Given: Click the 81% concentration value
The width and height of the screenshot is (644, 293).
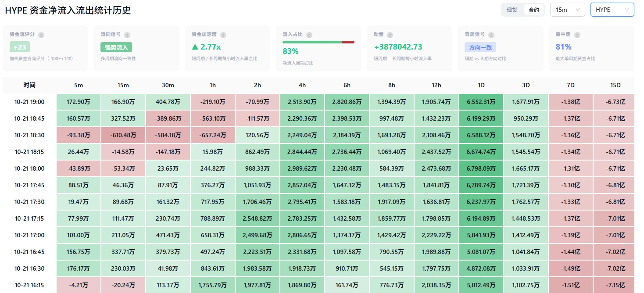Looking at the screenshot, I should [x=564, y=47].
